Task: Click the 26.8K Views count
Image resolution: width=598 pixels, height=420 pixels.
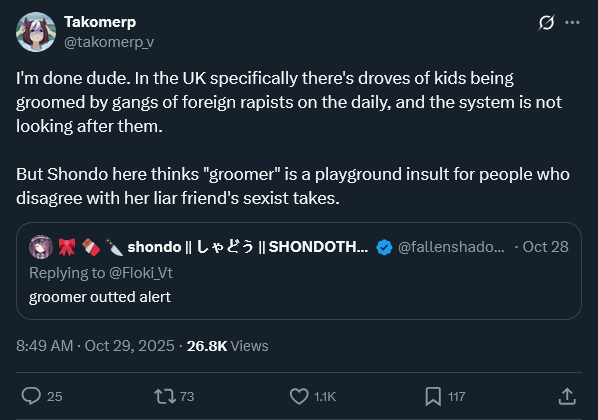Action: pyautogui.click(x=228, y=346)
